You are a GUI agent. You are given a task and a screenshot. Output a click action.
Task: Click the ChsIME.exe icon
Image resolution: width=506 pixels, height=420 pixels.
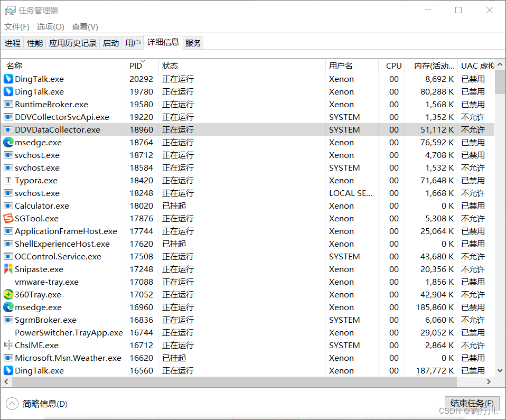tap(8, 345)
